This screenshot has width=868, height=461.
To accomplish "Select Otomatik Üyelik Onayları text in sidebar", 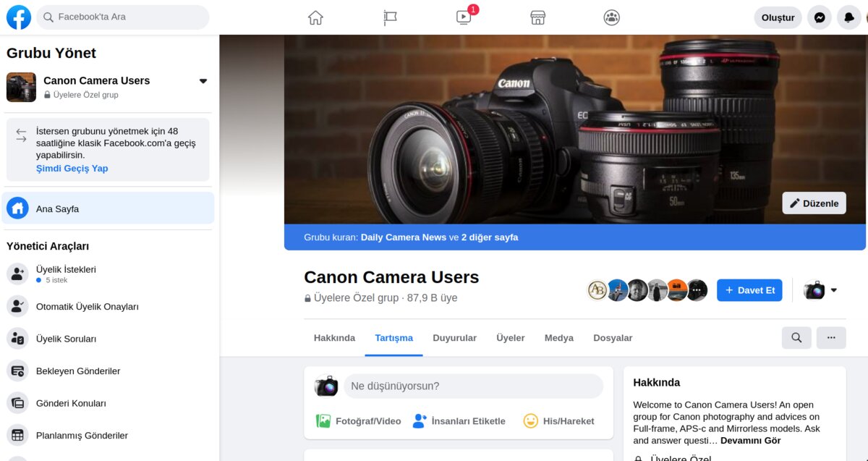I will tap(88, 306).
